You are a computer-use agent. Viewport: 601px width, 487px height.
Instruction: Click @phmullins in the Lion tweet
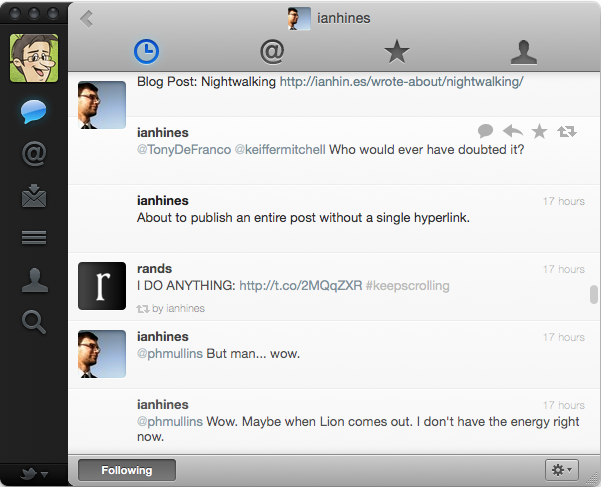point(170,422)
